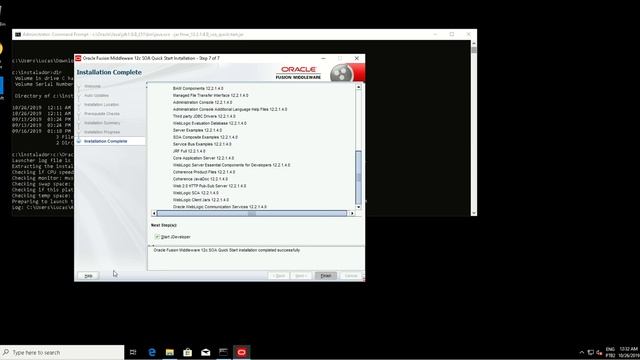Click 'BAM Components 12.2.1.4.0' row
The width and height of the screenshot is (640, 360).
[x=198, y=89]
